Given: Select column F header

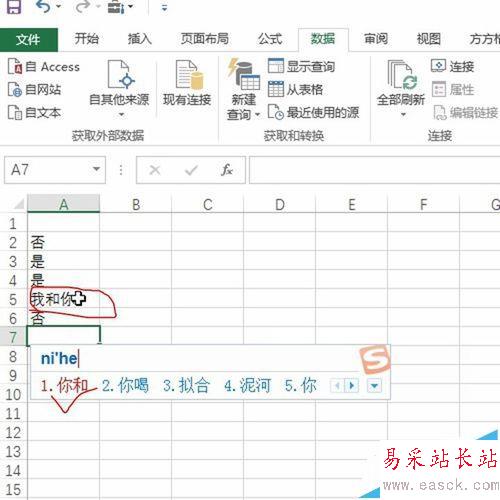Looking at the screenshot, I should [x=424, y=204].
